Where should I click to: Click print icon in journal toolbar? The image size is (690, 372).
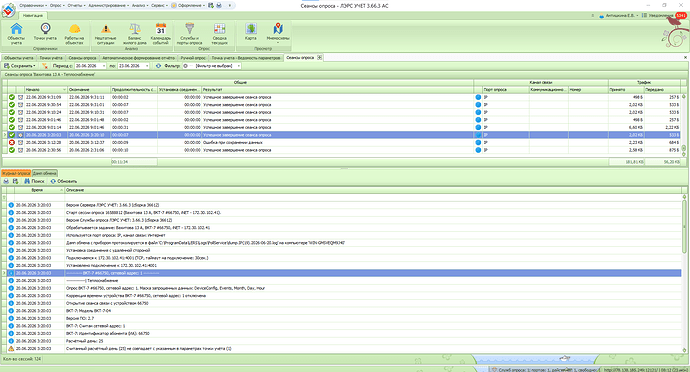6,181
